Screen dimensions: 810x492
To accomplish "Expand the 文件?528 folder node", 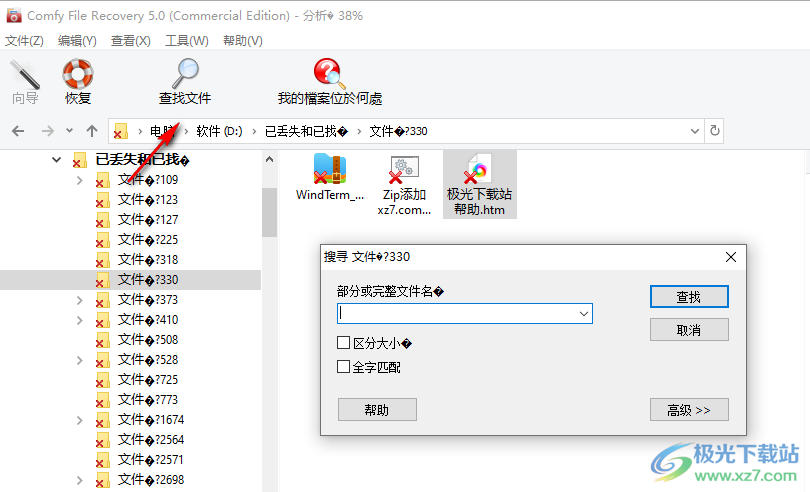I will (80, 360).
